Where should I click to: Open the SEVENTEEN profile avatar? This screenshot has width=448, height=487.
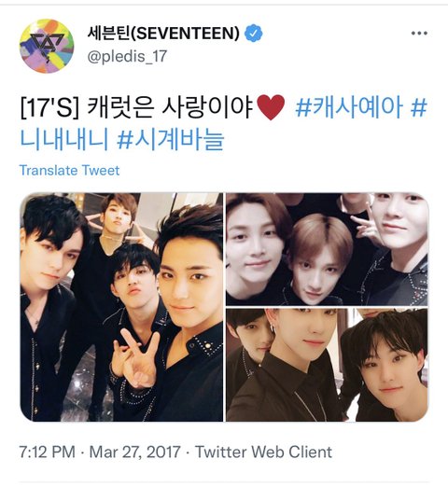coord(47,46)
